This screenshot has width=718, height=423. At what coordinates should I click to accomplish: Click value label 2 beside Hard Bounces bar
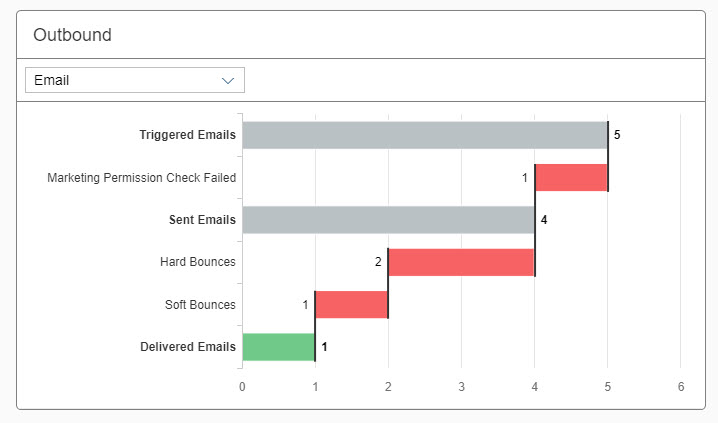click(x=378, y=262)
